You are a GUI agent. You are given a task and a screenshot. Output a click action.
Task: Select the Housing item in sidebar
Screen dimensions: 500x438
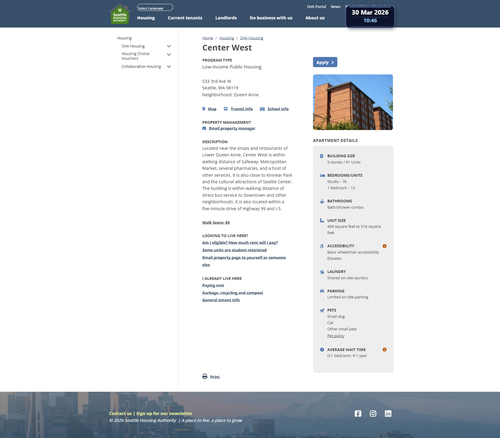point(124,38)
